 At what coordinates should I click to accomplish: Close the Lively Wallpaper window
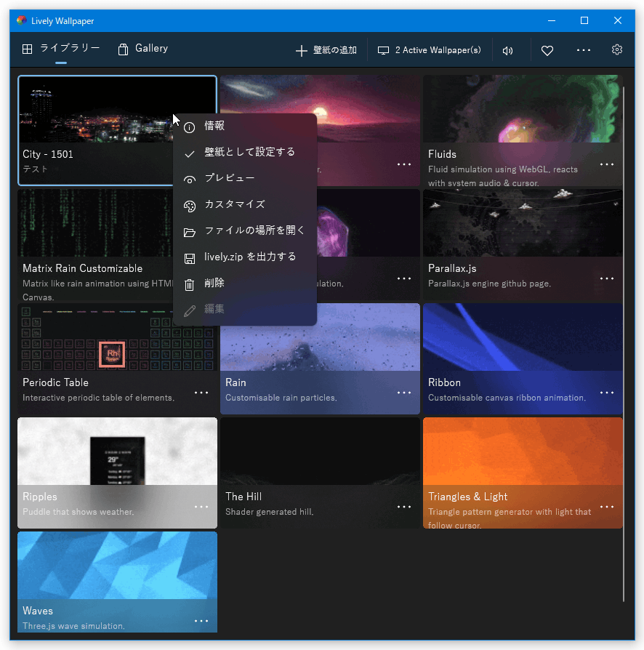click(x=618, y=21)
